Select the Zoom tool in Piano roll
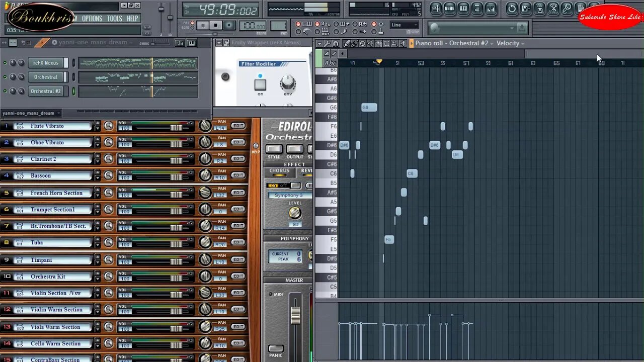This screenshot has width=644, height=362. [394, 43]
